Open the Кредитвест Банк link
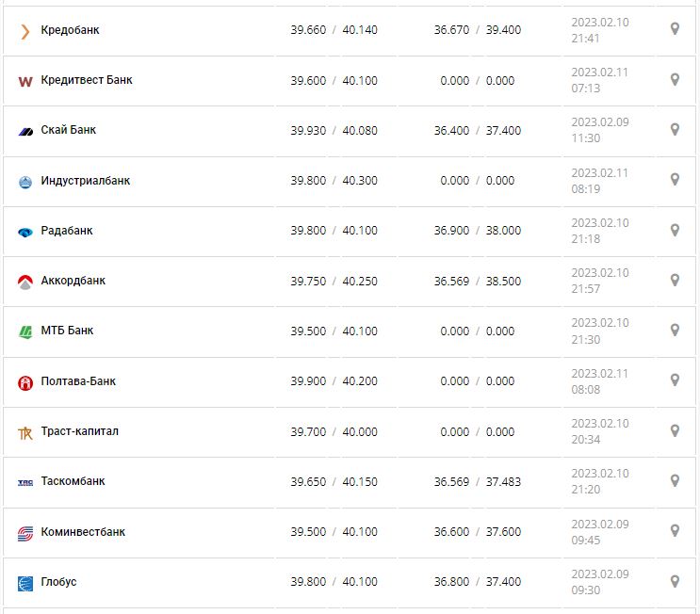Screen dimensions: 700x614 87,80
